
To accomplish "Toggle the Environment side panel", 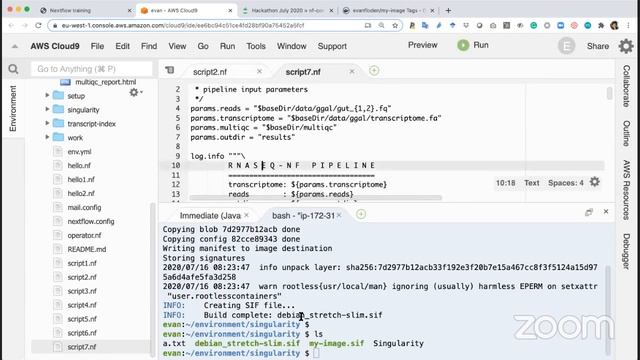I will pos(13,108).
